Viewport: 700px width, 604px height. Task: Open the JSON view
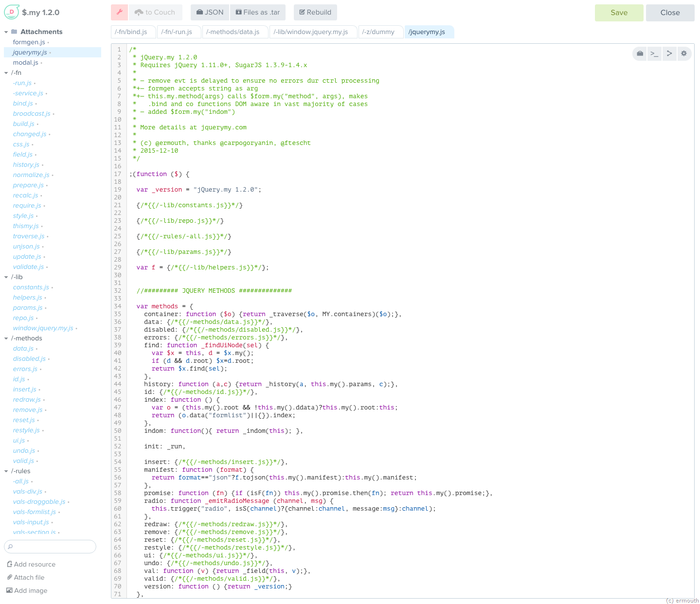[210, 12]
